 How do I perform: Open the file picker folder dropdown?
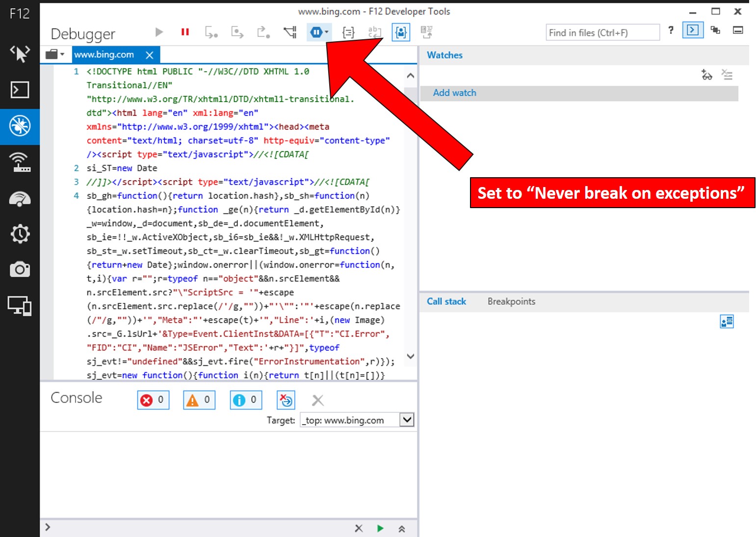point(55,54)
